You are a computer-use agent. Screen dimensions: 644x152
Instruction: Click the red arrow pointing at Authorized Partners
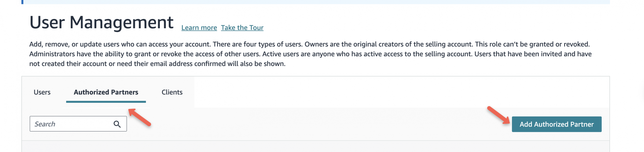pos(140,117)
